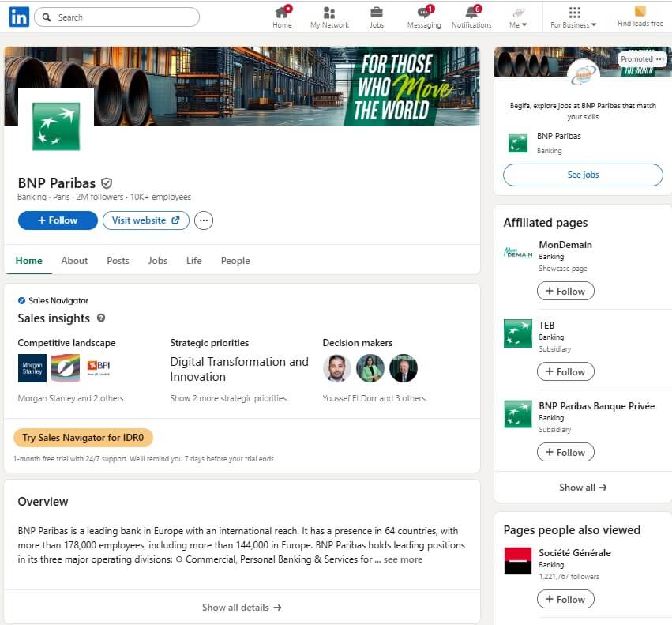Click the third decision maker photo
672x625 pixels.
404,368
